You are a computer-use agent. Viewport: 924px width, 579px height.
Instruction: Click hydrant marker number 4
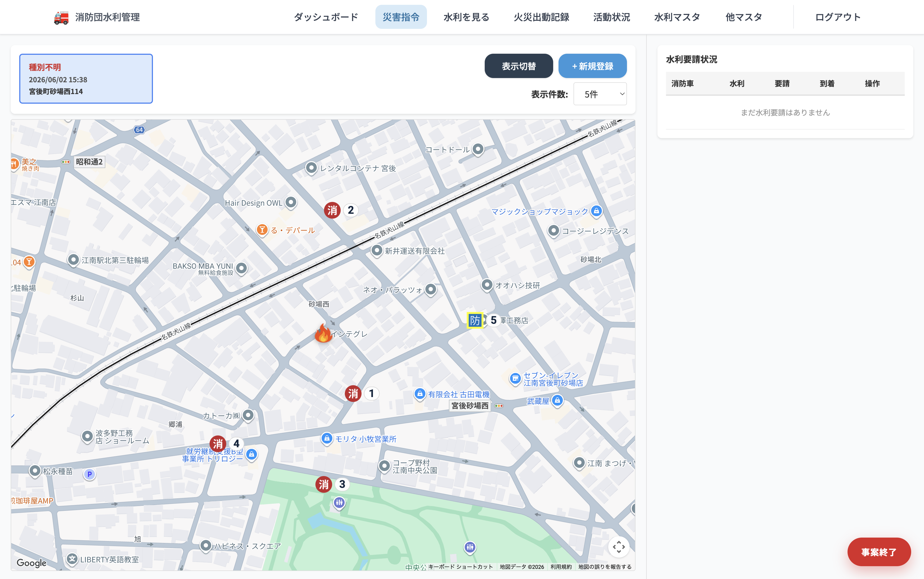click(x=218, y=444)
